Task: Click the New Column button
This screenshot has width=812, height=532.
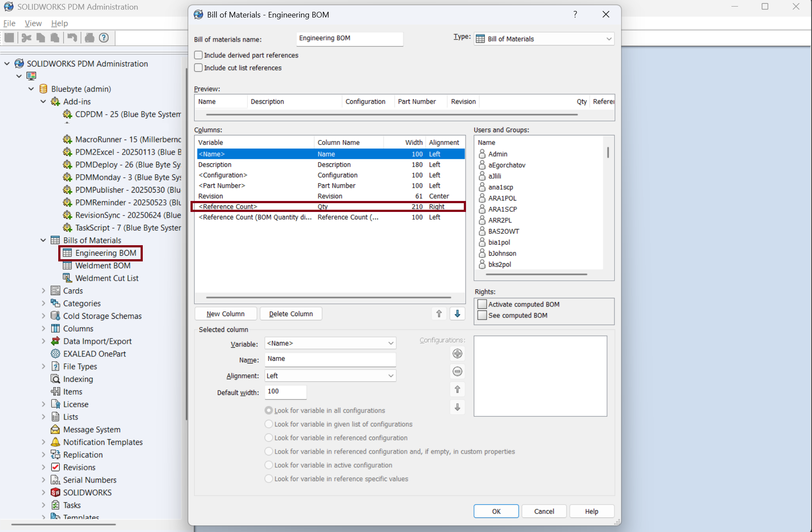Action: pyautogui.click(x=226, y=314)
